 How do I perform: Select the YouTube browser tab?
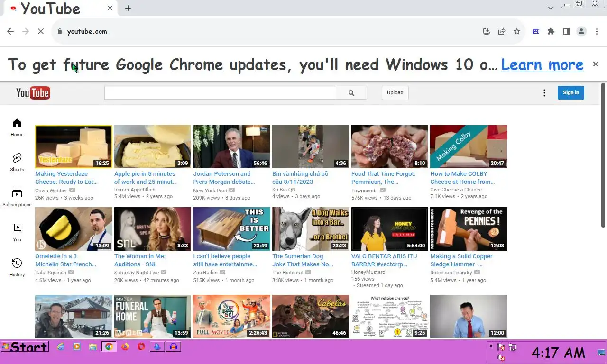click(x=62, y=8)
